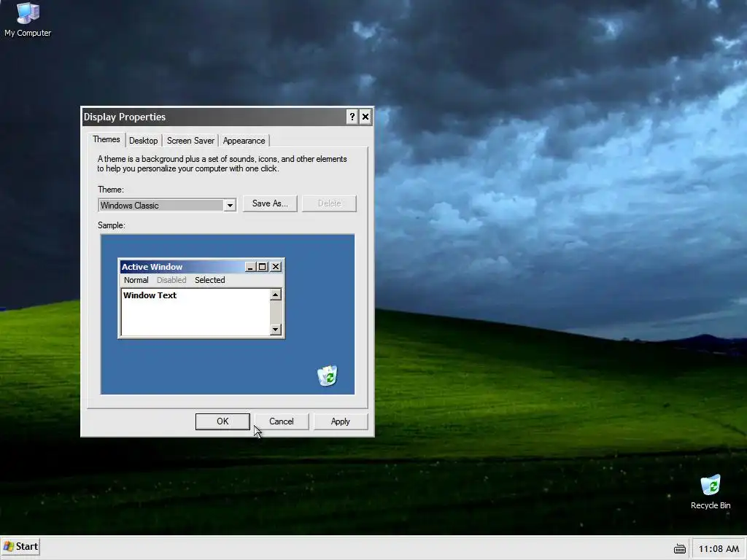This screenshot has width=747, height=560.
Task: Click the Window Text sample text
Action: coord(150,295)
